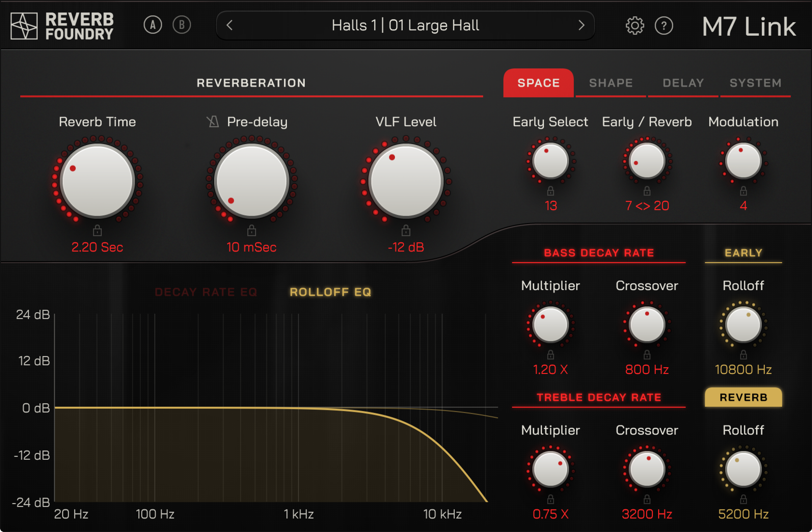Switch to the SHAPE tab
812x532 pixels.
610,83
